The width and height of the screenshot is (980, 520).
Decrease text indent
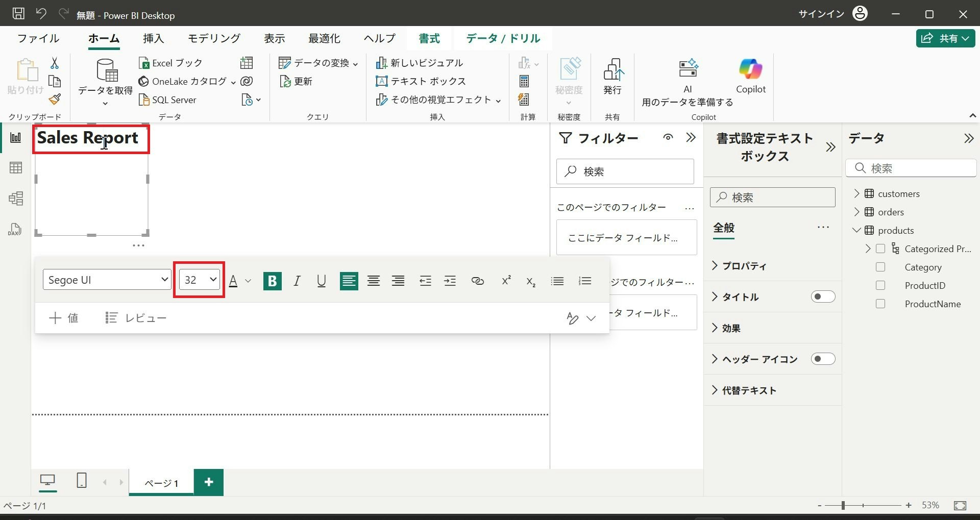(425, 281)
